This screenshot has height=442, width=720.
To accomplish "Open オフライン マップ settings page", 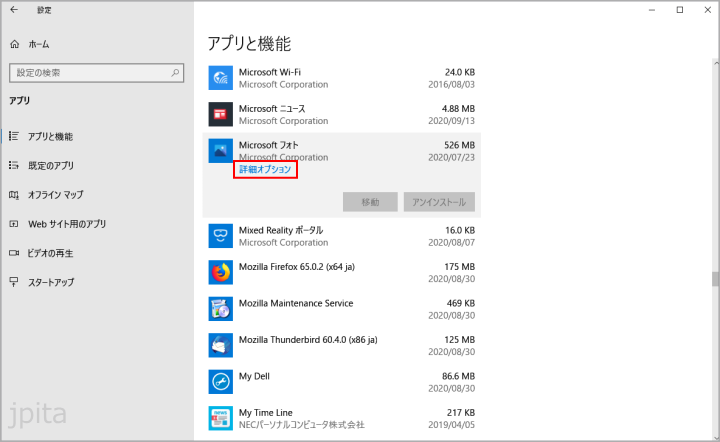I will [55, 194].
